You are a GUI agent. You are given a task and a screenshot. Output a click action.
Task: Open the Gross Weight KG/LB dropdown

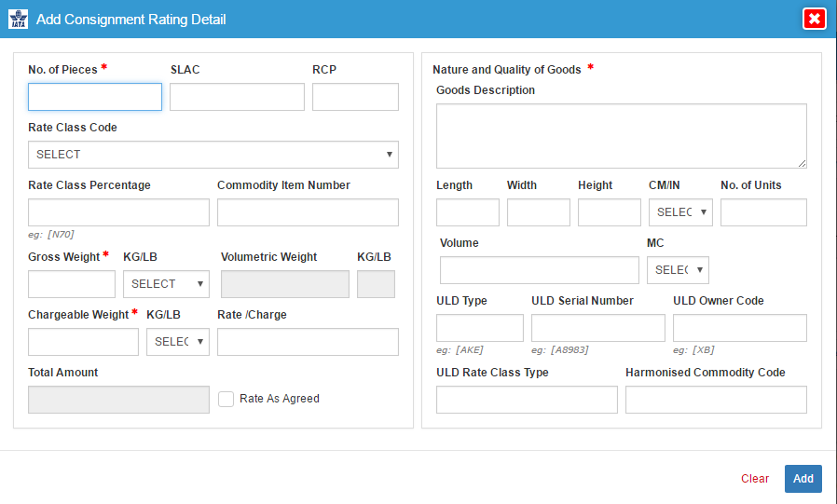pyautogui.click(x=166, y=284)
